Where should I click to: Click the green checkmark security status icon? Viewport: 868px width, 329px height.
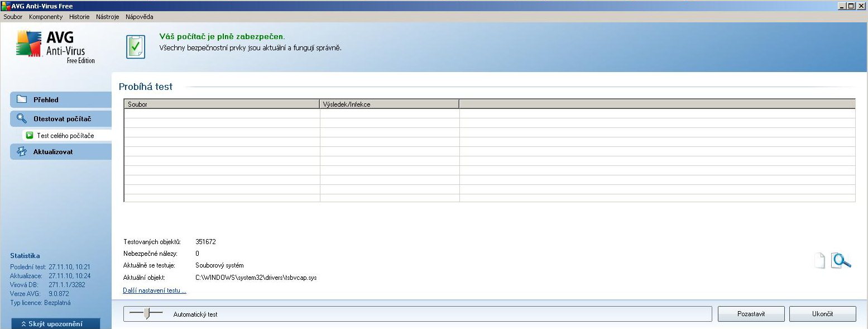(x=136, y=47)
